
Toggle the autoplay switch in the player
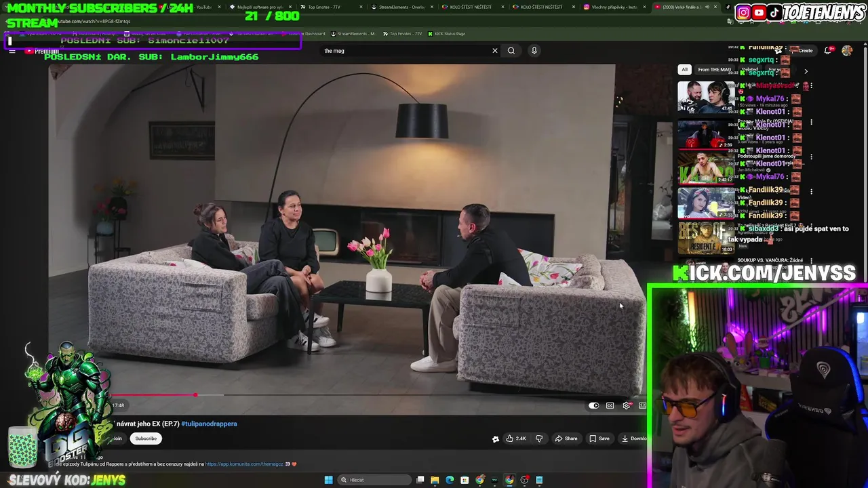click(x=594, y=405)
